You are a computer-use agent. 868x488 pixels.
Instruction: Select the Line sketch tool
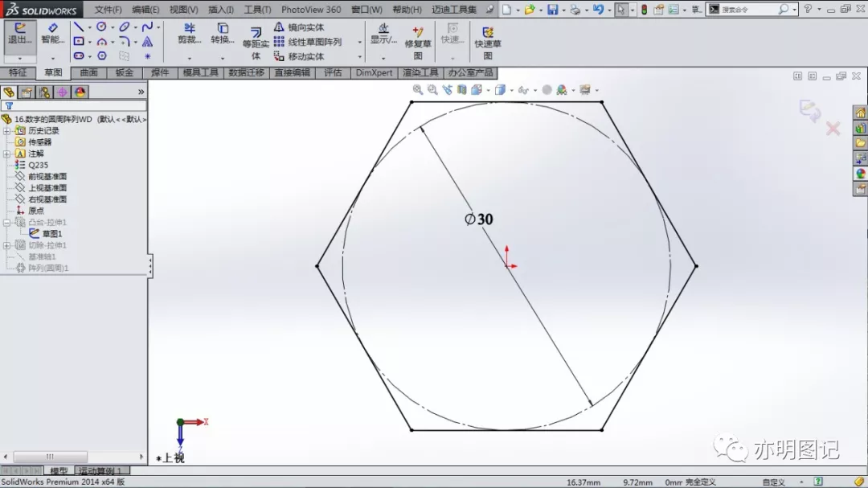(79, 27)
